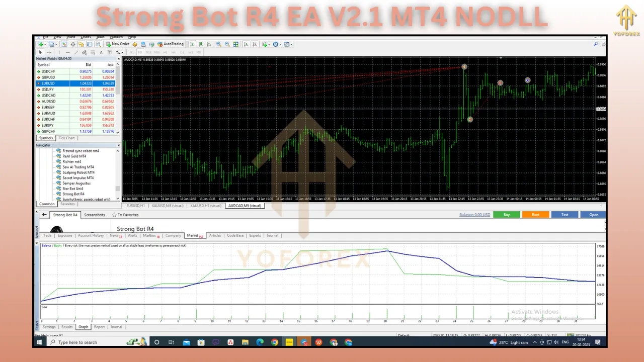
Task: Select the Cursor arrow tool
Action: tap(40, 52)
